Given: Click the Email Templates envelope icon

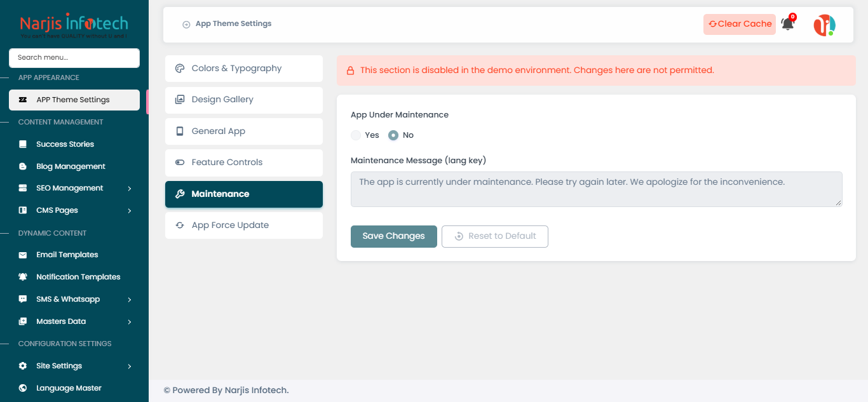Looking at the screenshot, I should click(23, 255).
